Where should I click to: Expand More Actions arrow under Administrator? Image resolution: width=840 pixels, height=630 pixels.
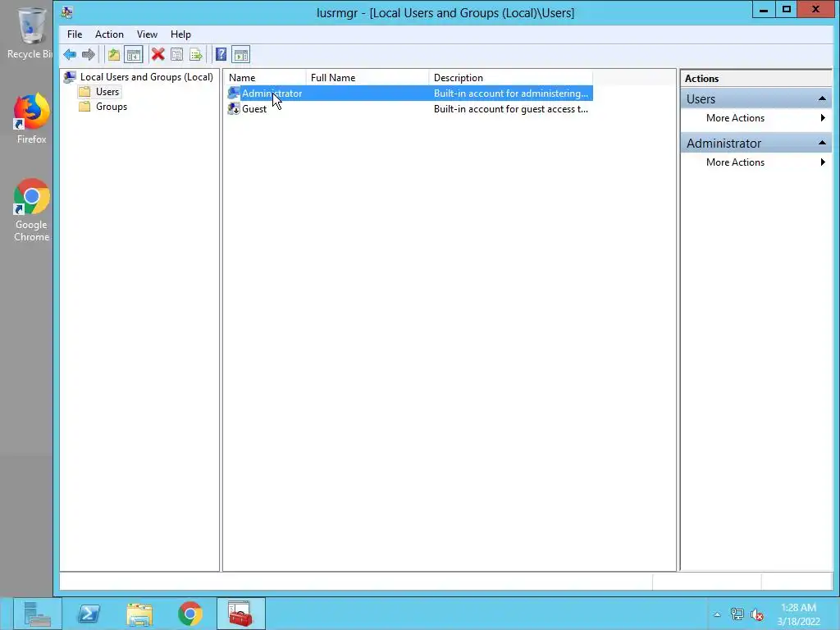click(823, 162)
